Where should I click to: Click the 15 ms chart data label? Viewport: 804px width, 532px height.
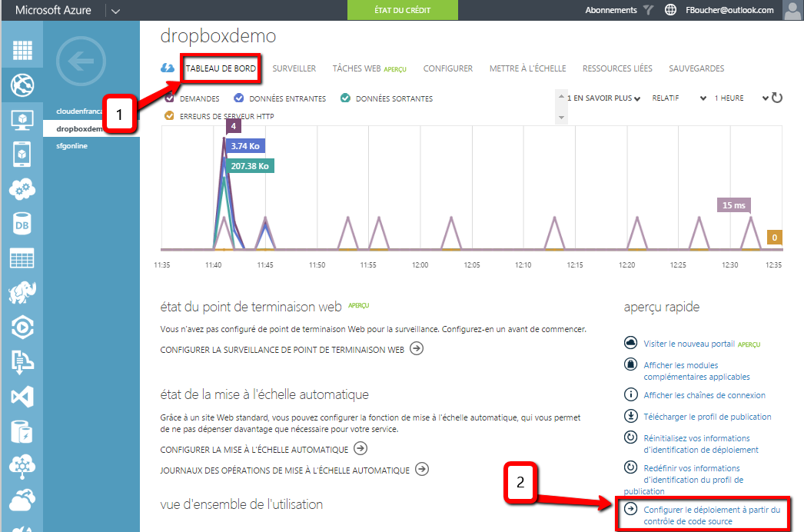(734, 205)
